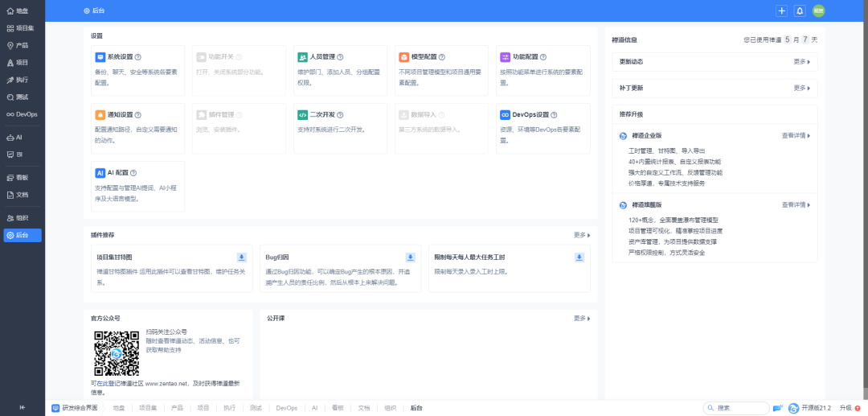Click the 升级 upgrade button in footer
Viewport: 868px width, 416px height.
pyautogui.click(x=848, y=408)
